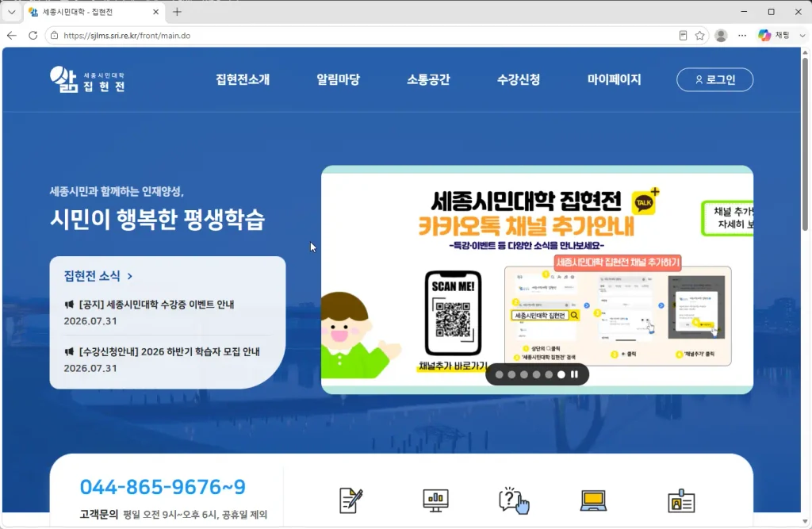Click the document with pencil icon
Image resolution: width=812 pixels, height=529 pixels.
point(351,500)
